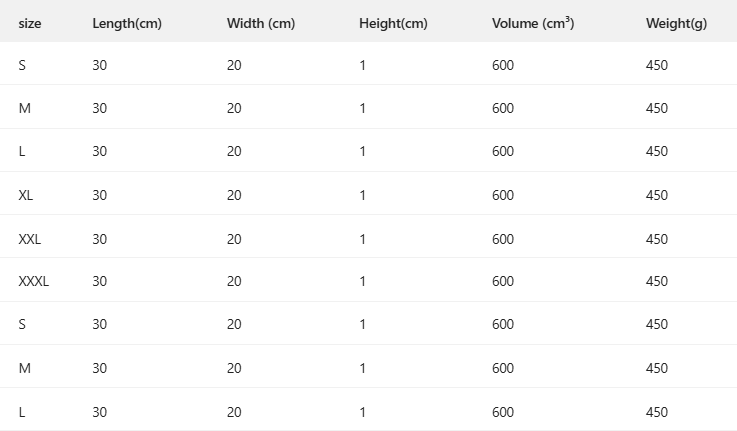The height and width of the screenshot is (431, 737).
Task: Click the length value in the XL row
Action: (100, 195)
